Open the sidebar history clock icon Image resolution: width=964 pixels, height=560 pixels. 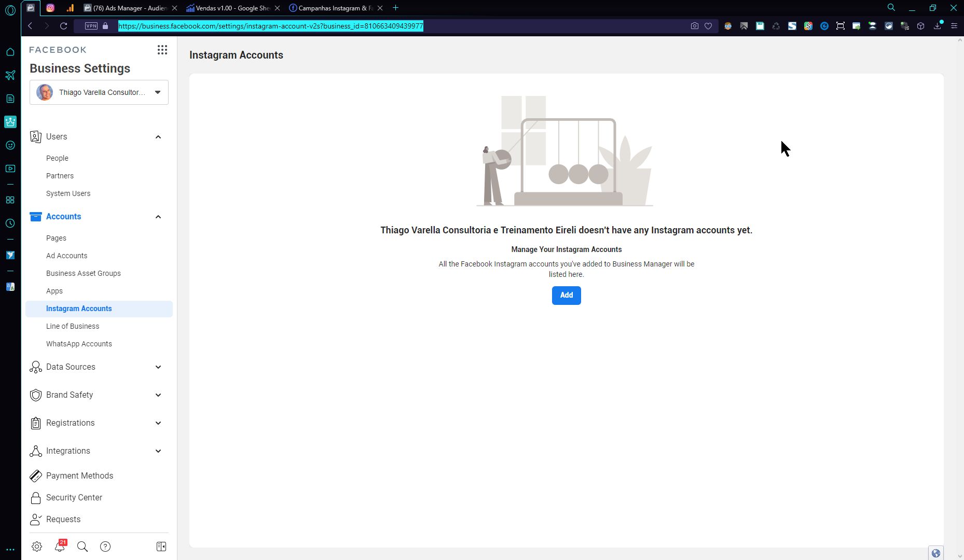(10, 223)
